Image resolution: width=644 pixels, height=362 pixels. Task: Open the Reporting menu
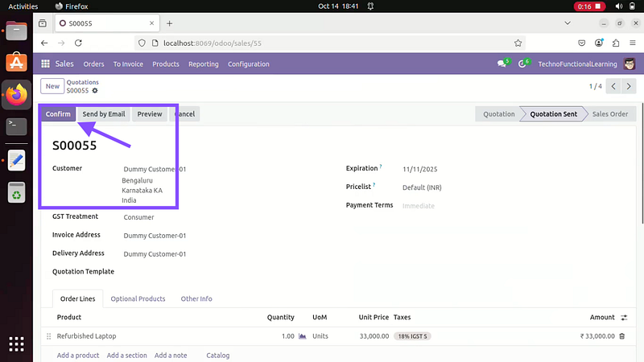pyautogui.click(x=203, y=64)
